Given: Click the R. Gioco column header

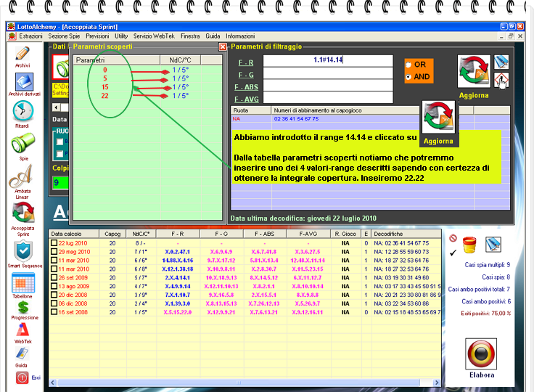Looking at the screenshot, I should click(345, 234).
